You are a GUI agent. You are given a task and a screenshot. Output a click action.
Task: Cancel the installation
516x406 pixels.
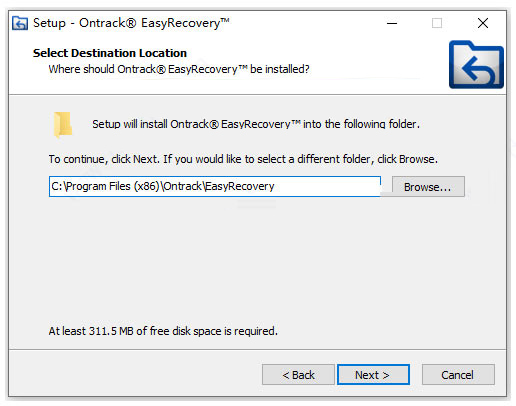[458, 375]
